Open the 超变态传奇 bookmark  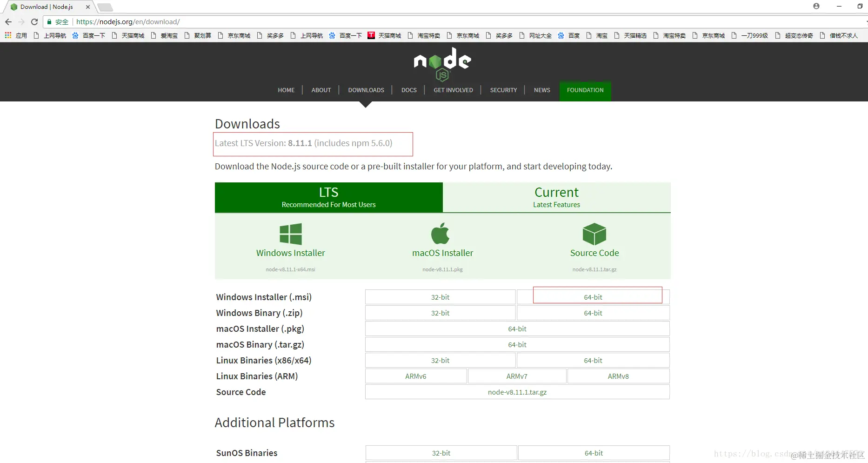[794, 35]
